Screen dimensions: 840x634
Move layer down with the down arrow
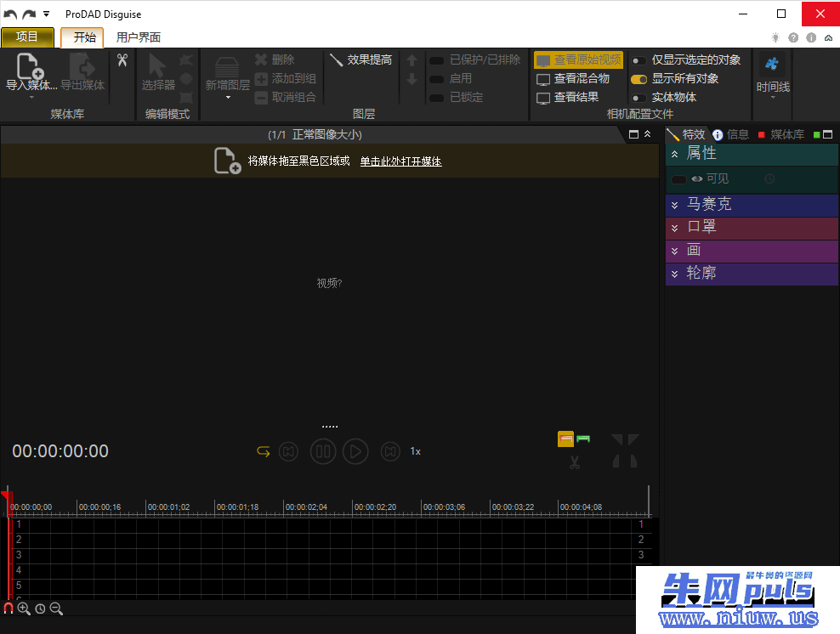coord(411,79)
